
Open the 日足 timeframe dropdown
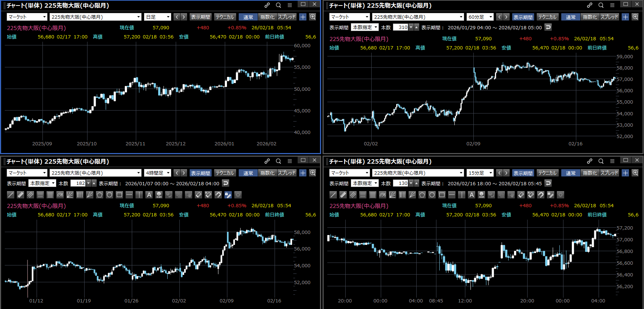158,17
